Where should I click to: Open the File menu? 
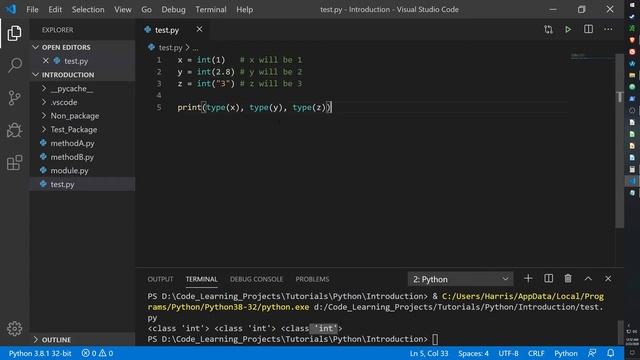pos(32,9)
